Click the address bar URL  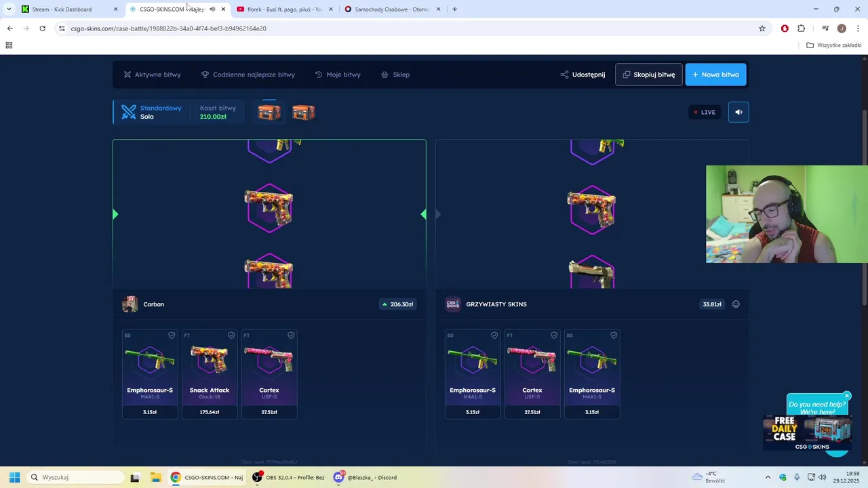(169, 28)
